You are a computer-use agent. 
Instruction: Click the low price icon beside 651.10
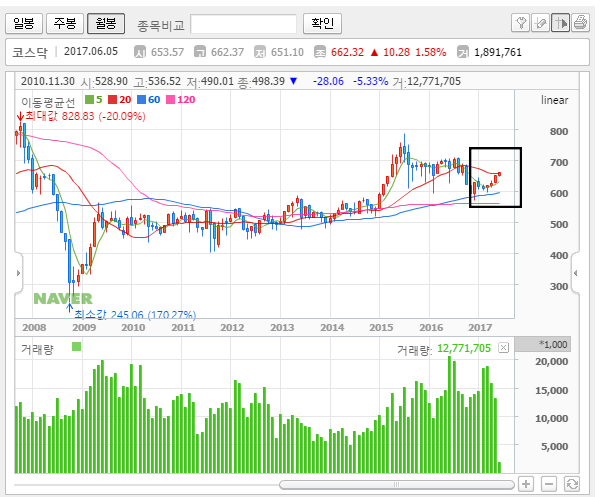tap(260, 52)
